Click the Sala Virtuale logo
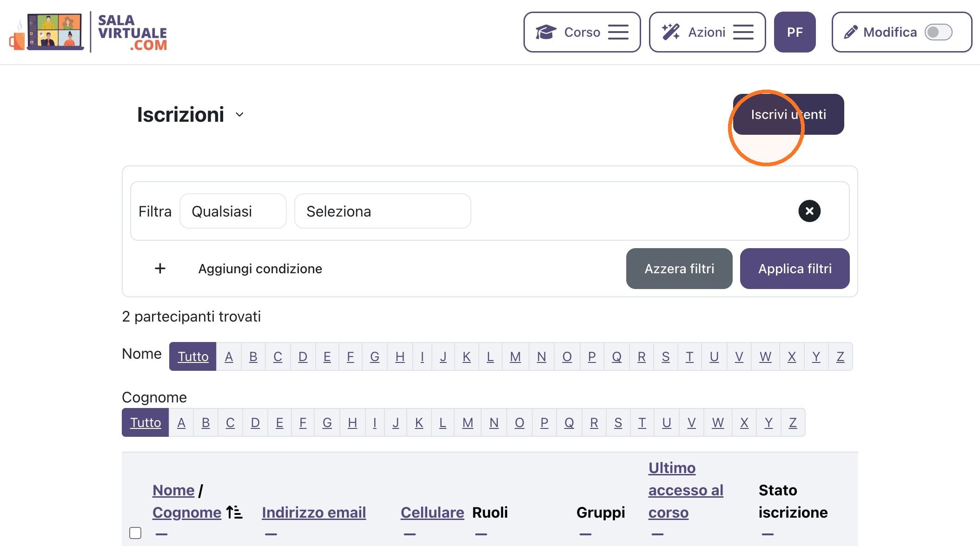 pos(88,32)
